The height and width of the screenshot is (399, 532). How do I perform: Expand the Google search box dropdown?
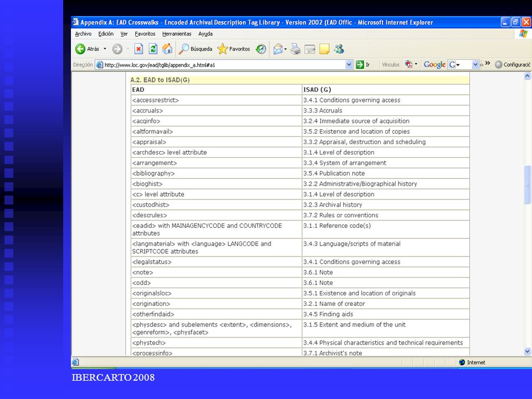[x=475, y=64]
